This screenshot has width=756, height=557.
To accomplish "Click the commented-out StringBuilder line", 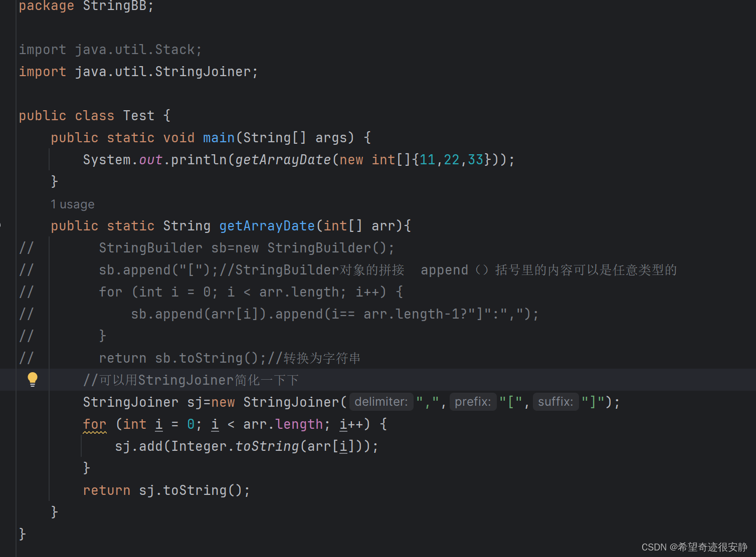I will pyautogui.click(x=246, y=247).
